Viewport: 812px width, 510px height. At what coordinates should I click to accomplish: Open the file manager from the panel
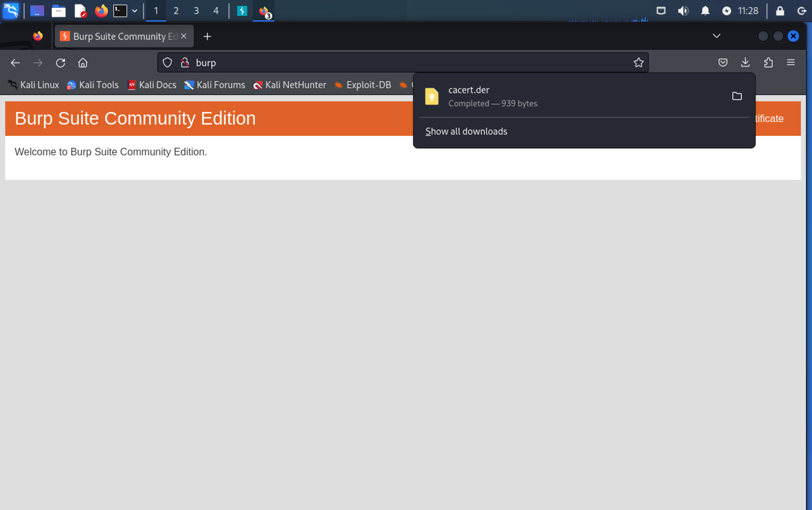pyautogui.click(x=58, y=11)
